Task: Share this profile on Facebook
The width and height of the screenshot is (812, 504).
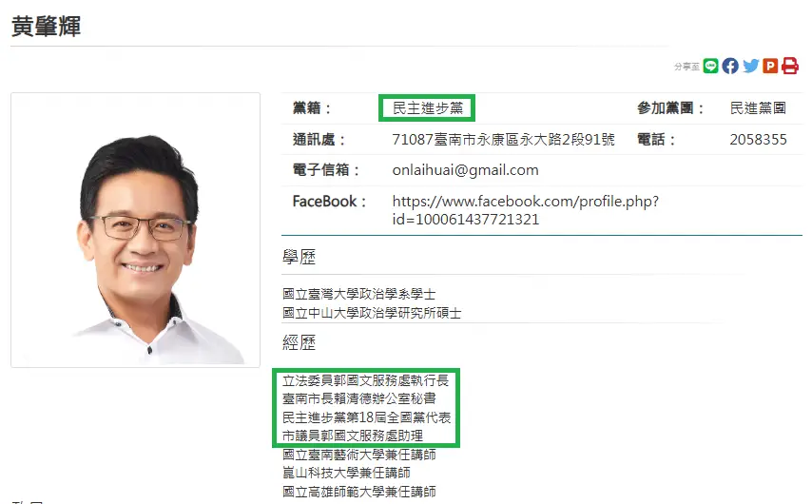Action: point(730,66)
